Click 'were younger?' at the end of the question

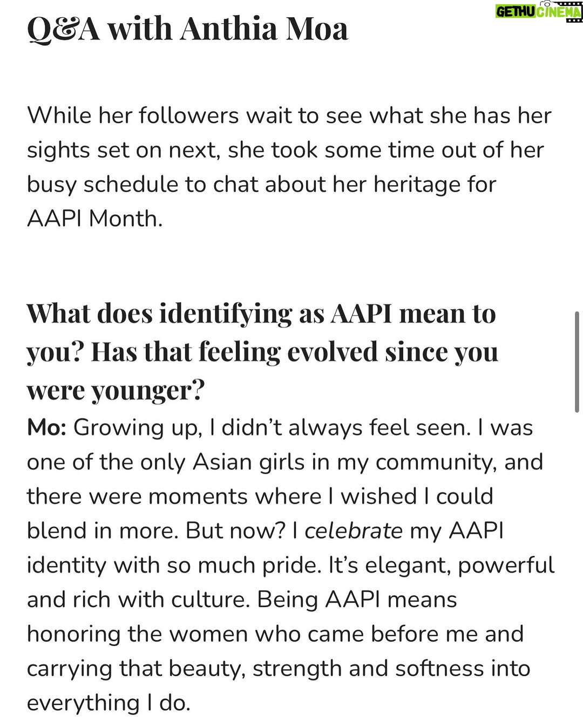116,391
